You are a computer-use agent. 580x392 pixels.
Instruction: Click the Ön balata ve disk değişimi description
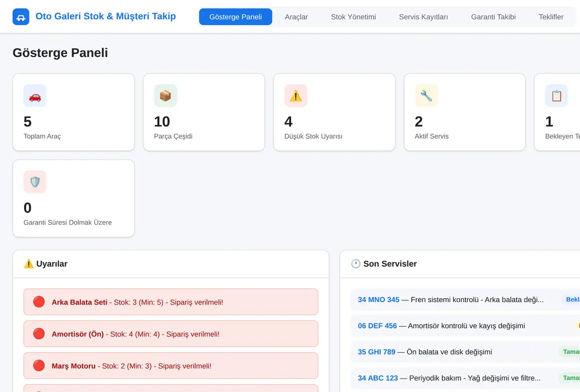[x=449, y=352]
